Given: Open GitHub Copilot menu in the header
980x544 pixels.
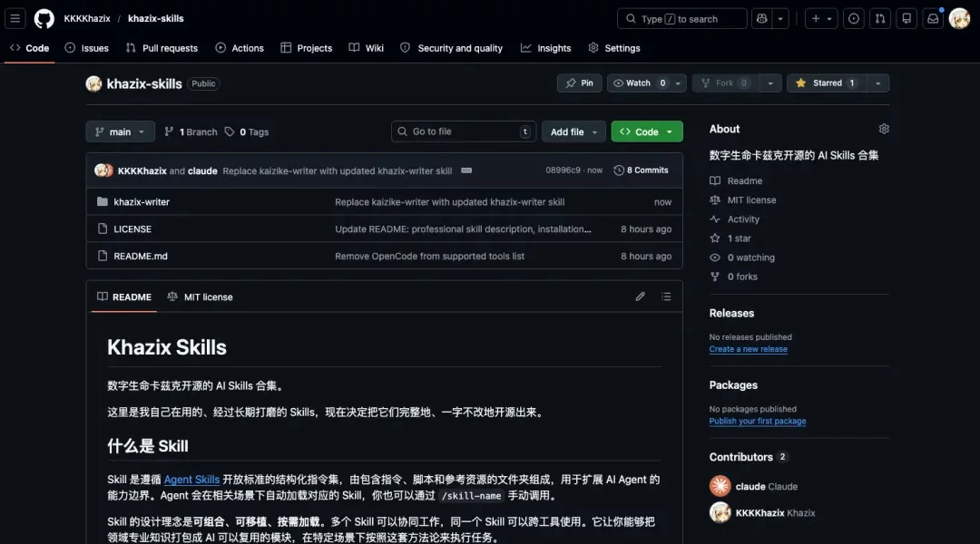Looking at the screenshot, I should (761, 17).
